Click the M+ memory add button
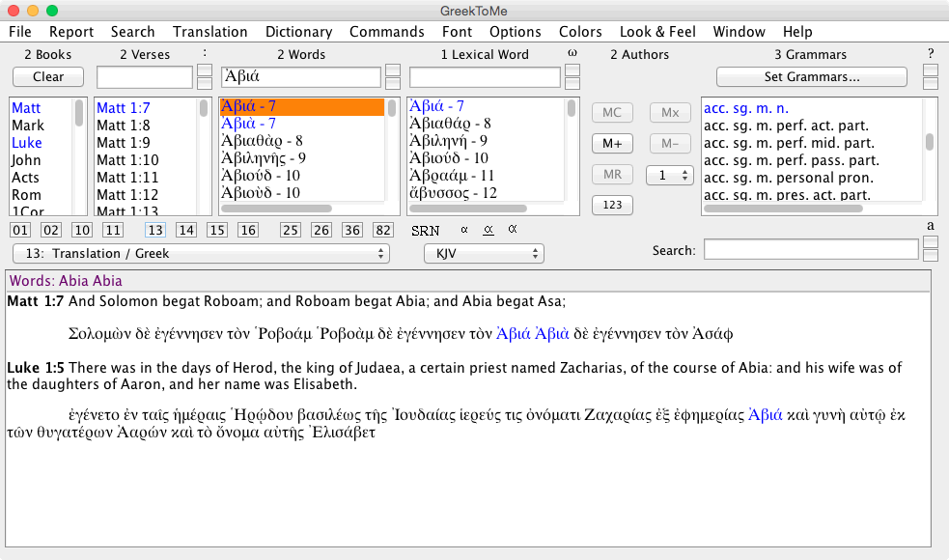The height and width of the screenshot is (560, 949). [612, 143]
